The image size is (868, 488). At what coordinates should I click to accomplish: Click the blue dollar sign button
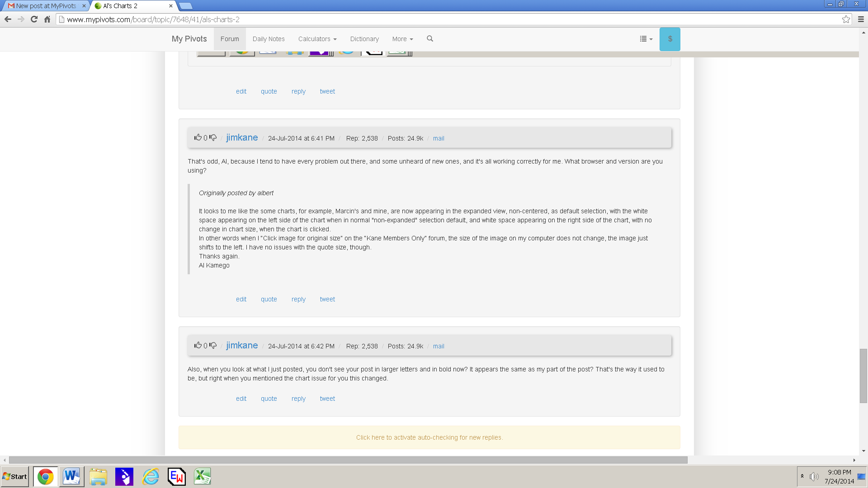click(670, 39)
